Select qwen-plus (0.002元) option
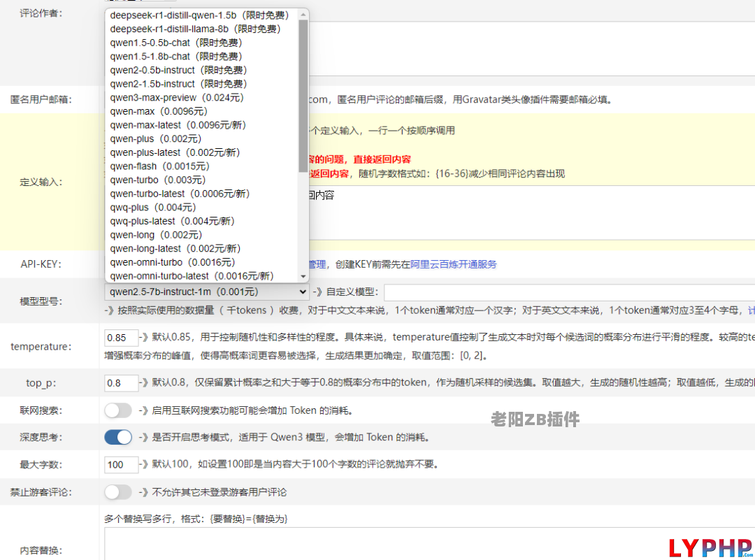This screenshot has width=755, height=560. point(202,138)
